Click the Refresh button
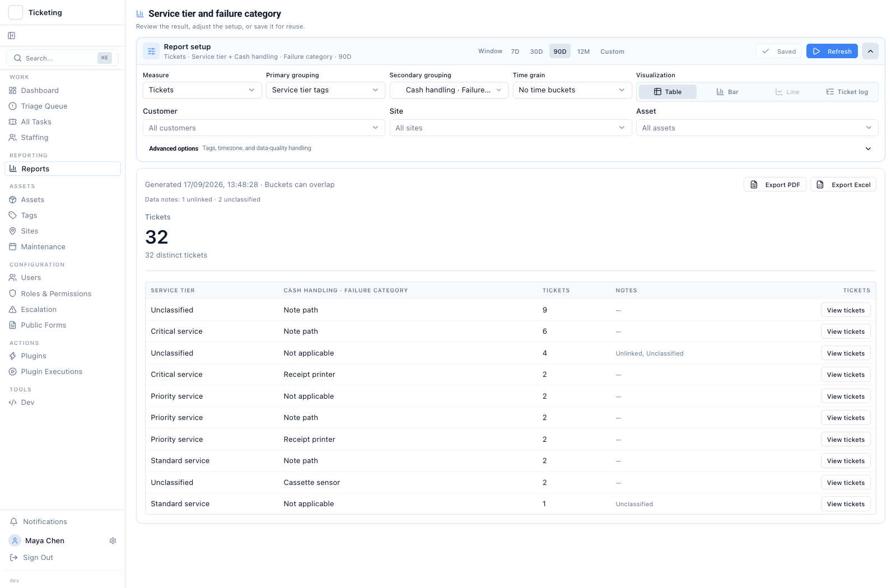Screen dimensions: 896x588 (832, 51)
